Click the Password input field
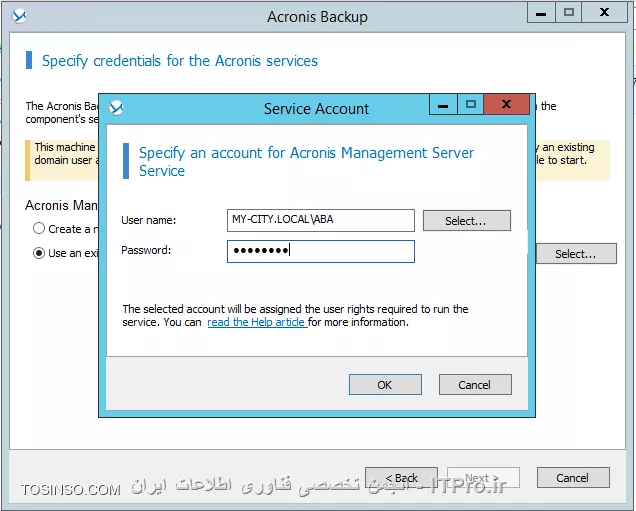Image resolution: width=636 pixels, height=511 pixels. [x=321, y=251]
